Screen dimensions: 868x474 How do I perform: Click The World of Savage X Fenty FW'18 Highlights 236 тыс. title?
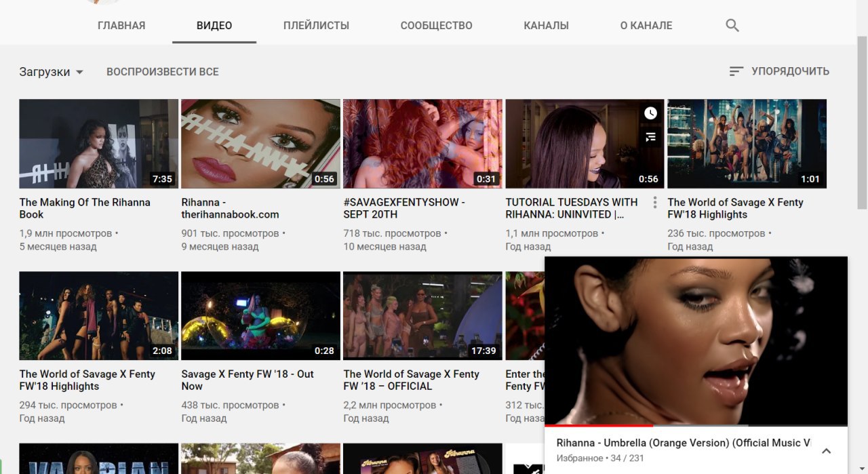pos(735,208)
